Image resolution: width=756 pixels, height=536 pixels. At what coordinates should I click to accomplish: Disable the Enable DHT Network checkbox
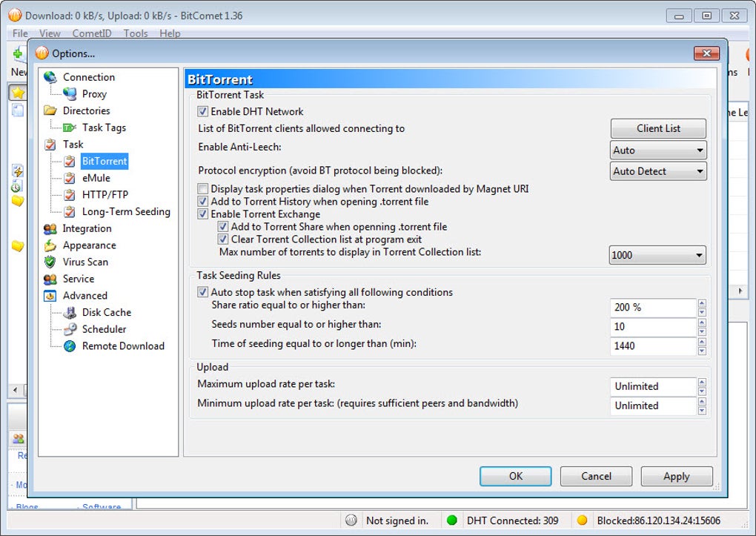(x=203, y=112)
